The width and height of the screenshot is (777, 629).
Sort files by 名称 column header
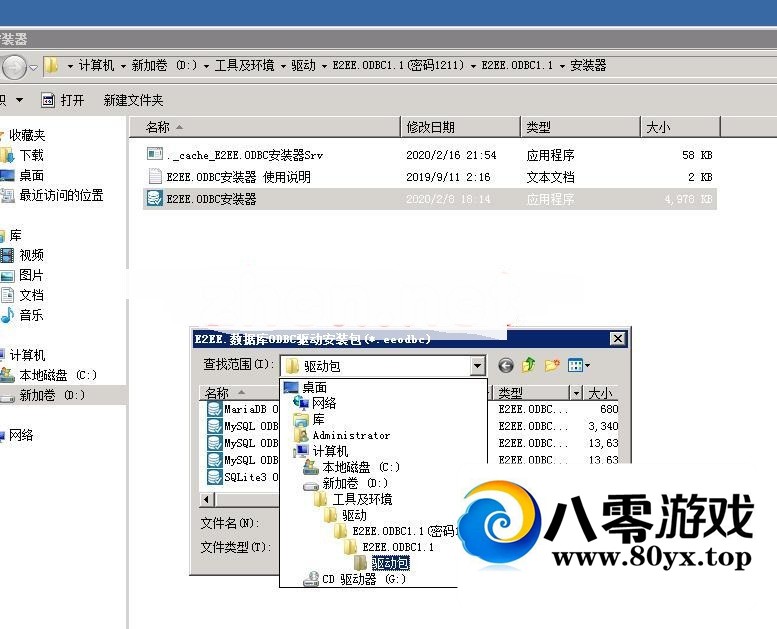tap(265, 127)
